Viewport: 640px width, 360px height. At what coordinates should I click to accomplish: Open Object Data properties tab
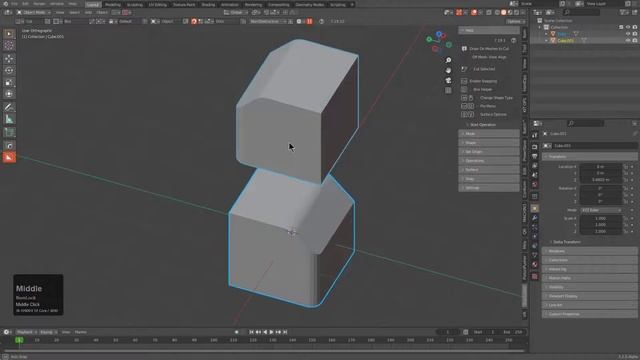(535, 256)
